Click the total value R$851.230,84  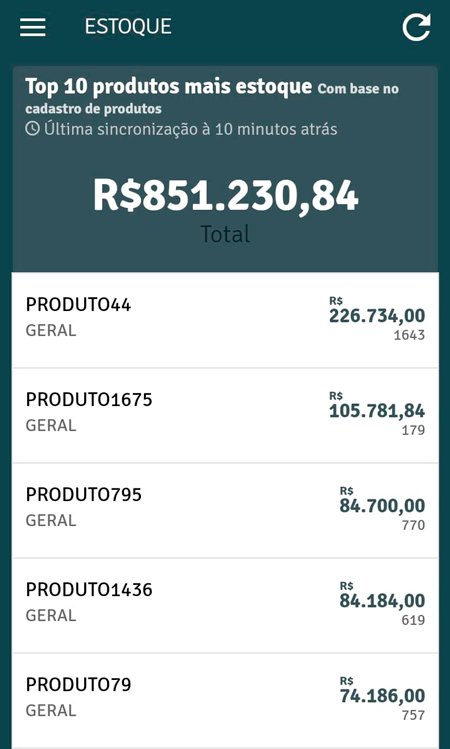click(225, 196)
